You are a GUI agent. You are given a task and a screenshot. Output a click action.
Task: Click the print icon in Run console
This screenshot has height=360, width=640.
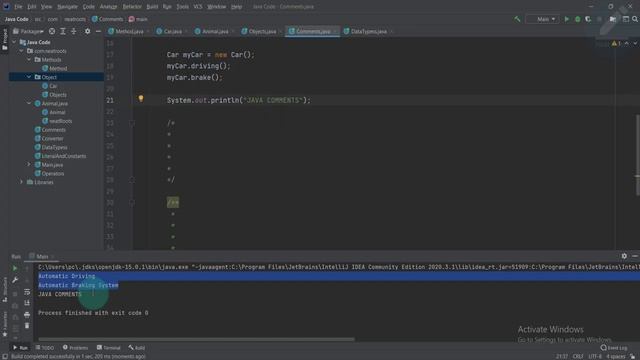pos(27,314)
